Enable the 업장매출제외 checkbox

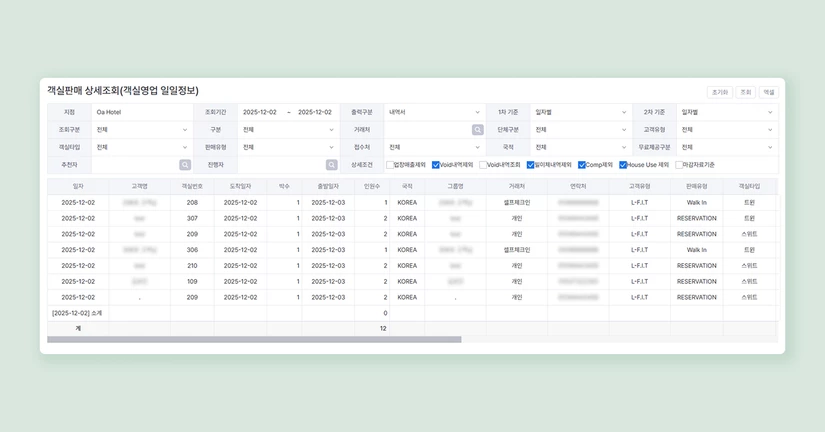[x=389, y=165]
